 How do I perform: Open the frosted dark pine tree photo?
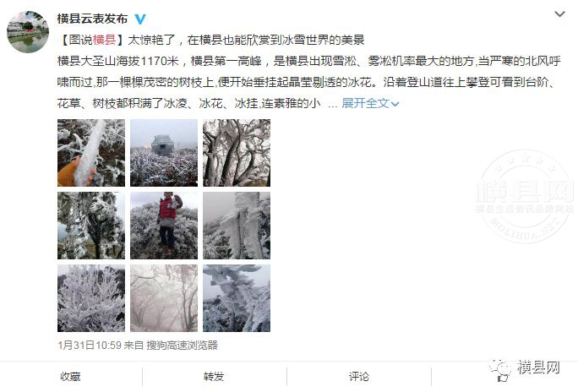(91, 226)
